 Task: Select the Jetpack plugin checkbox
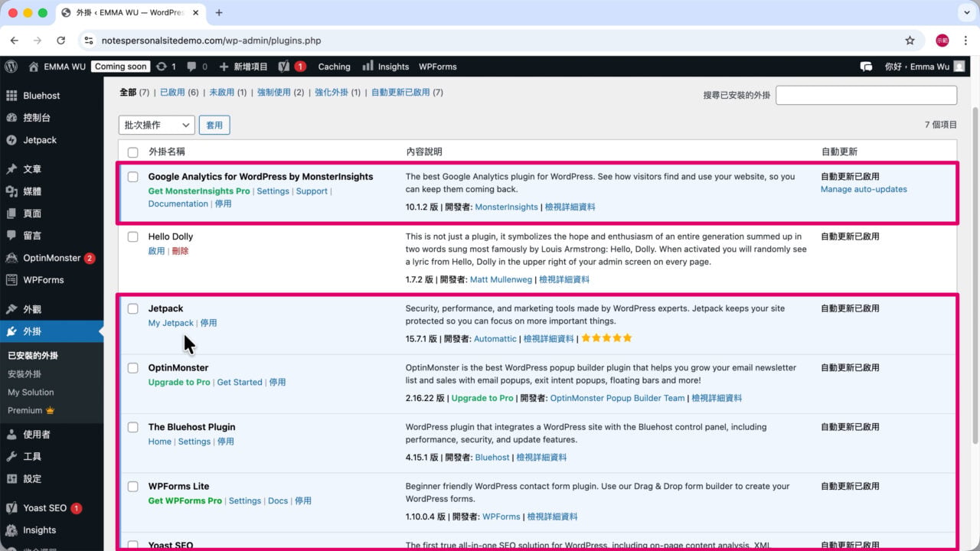coord(133,309)
